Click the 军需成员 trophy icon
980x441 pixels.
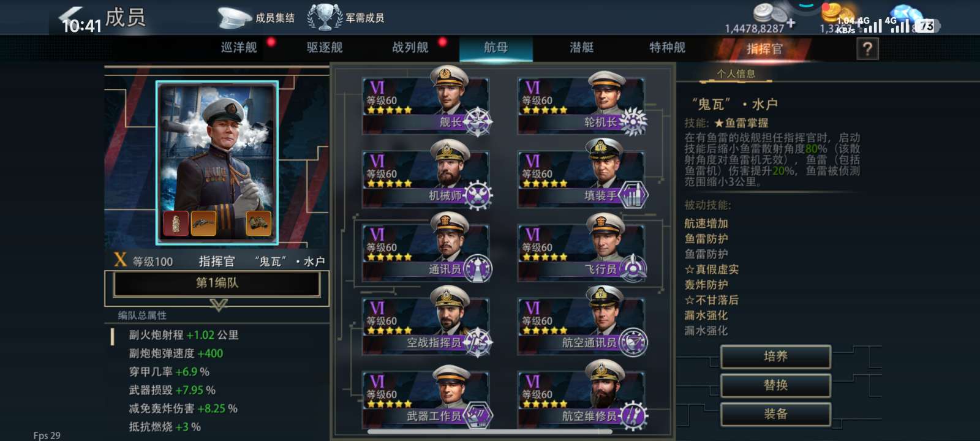(x=325, y=18)
